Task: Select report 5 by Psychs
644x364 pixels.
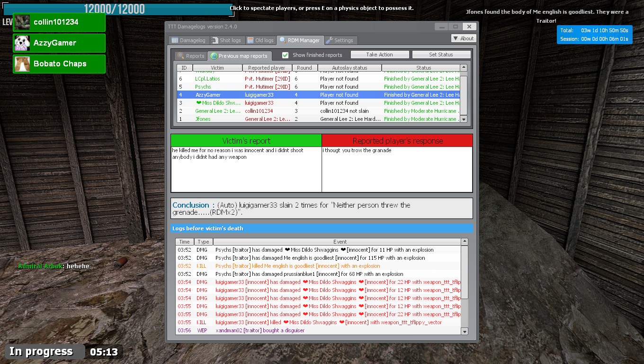Action: point(318,87)
